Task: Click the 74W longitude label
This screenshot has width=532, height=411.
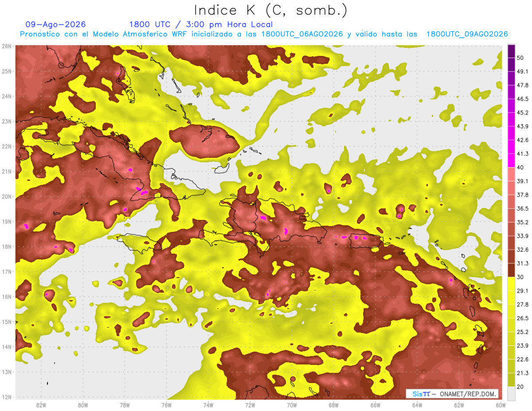Action: (x=208, y=405)
